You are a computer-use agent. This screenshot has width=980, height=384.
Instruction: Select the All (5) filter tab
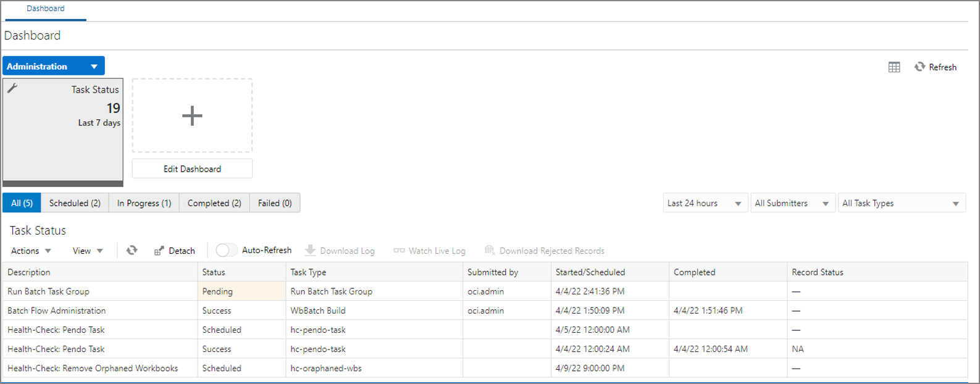pos(22,203)
